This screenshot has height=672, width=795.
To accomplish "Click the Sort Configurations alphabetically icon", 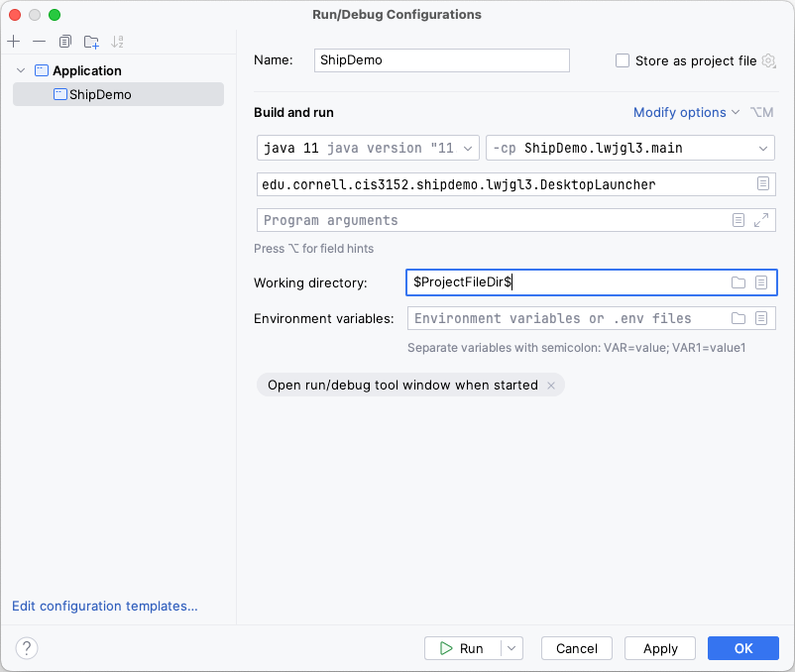I will pos(118,42).
